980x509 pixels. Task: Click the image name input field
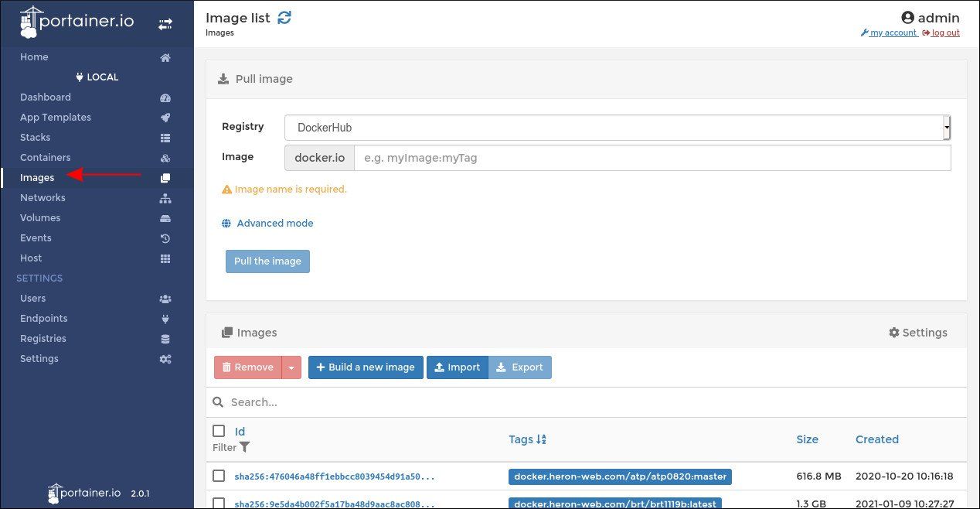tap(651, 158)
